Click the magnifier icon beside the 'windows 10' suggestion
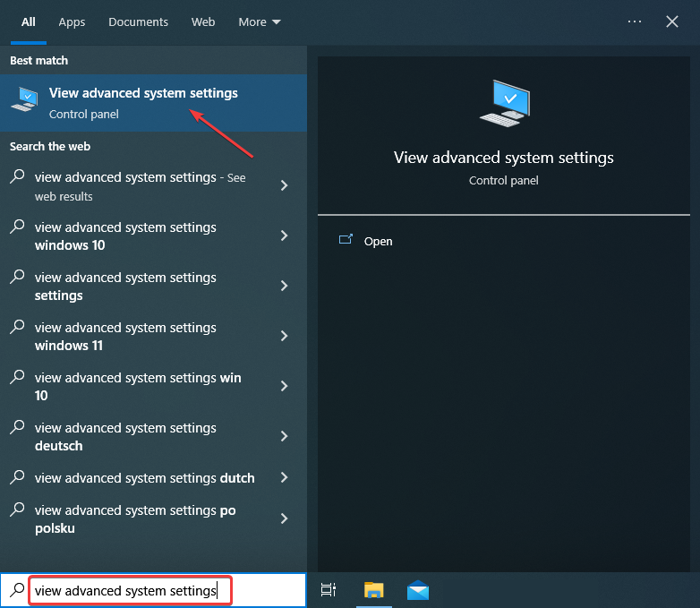Image resolution: width=700 pixels, height=608 pixels. pyautogui.click(x=17, y=226)
